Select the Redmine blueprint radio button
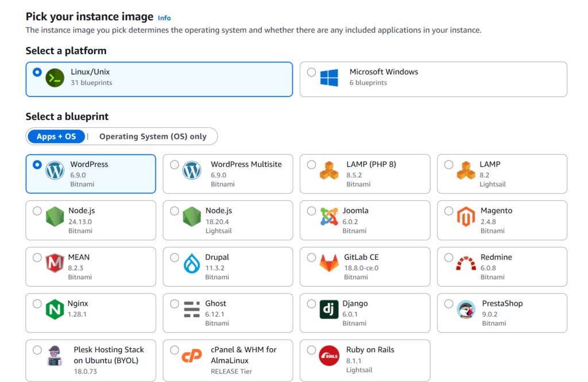The width and height of the screenshot is (588, 382). pyautogui.click(x=448, y=256)
